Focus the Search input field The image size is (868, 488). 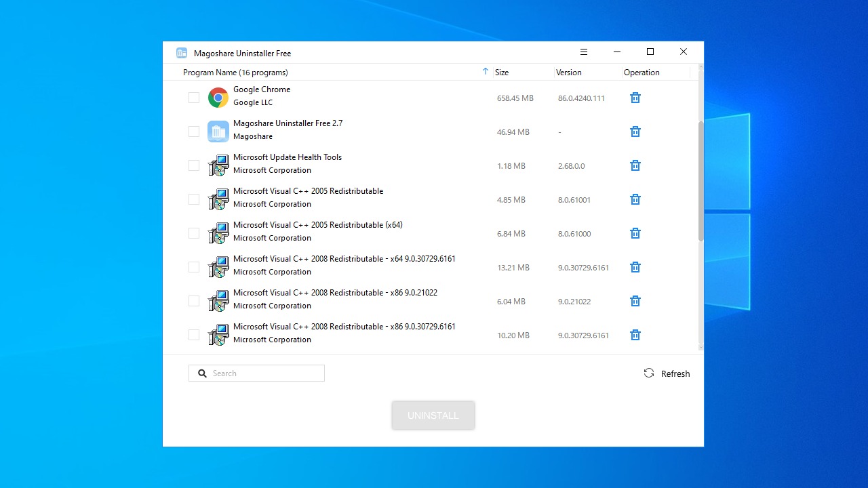point(256,373)
